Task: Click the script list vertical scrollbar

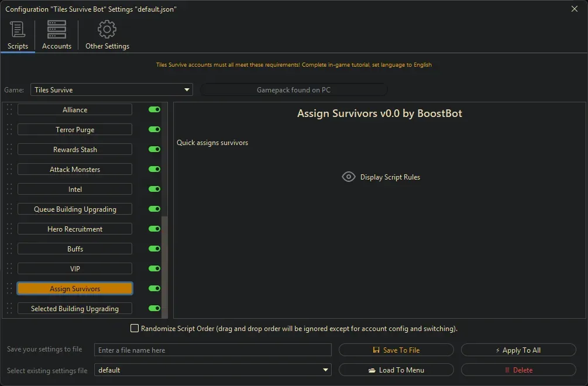Action: pos(164,263)
